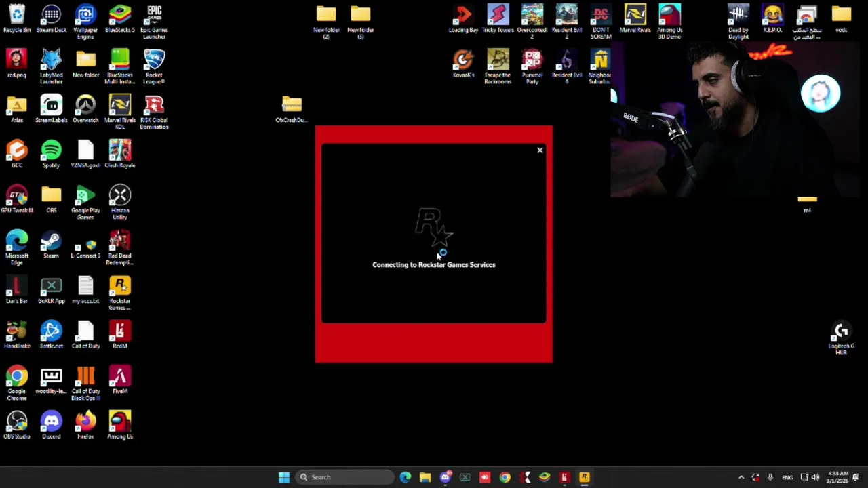
Task: Select the CfxCrashDump zip folder
Action: [292, 109]
